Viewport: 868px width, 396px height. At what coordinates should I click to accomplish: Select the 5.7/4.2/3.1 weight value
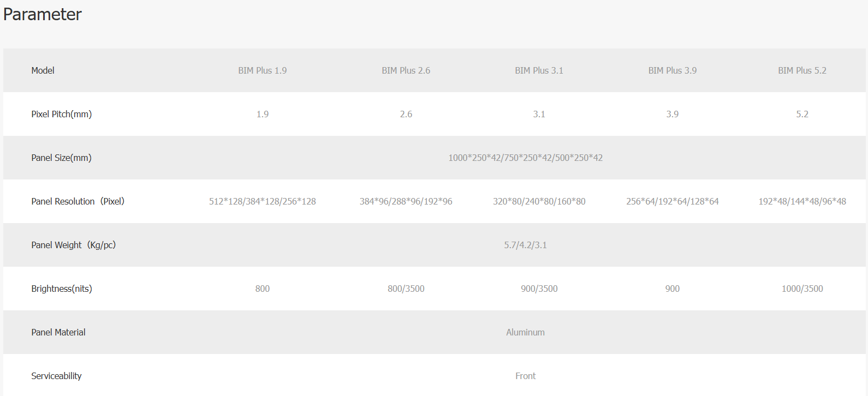(x=525, y=245)
